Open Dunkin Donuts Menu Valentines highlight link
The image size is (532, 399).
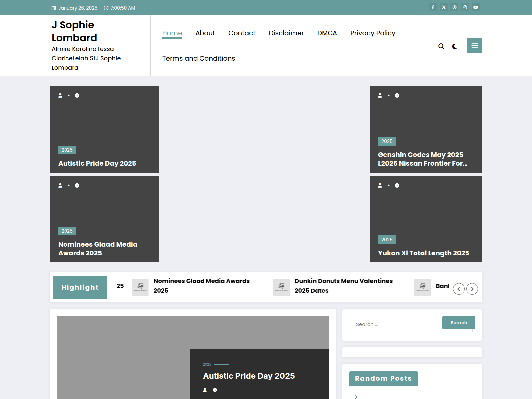coord(343,286)
